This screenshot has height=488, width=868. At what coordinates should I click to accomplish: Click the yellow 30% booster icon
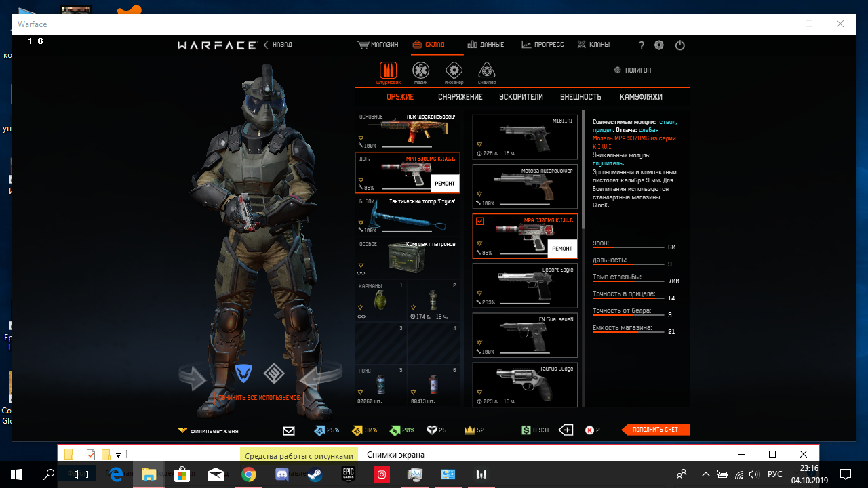click(357, 430)
